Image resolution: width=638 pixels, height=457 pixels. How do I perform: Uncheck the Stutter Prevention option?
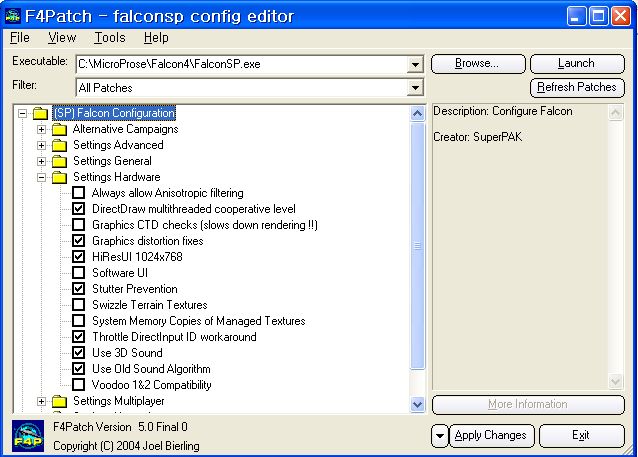pyautogui.click(x=79, y=289)
